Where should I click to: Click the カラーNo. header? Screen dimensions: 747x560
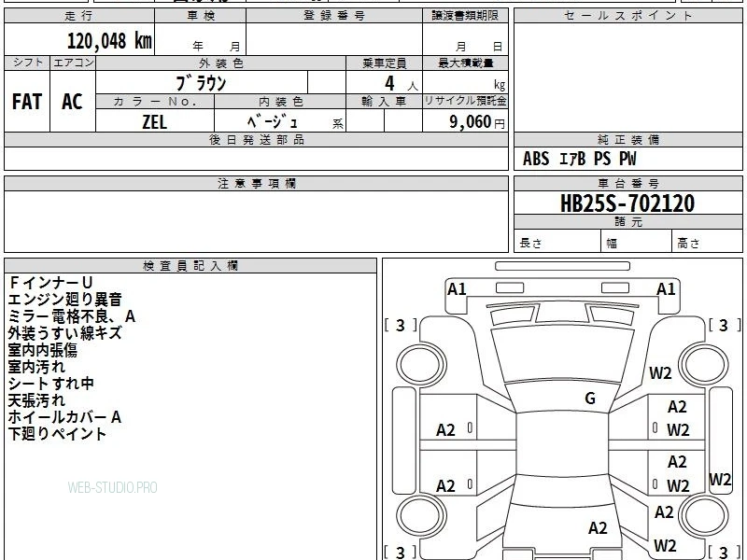(x=155, y=102)
